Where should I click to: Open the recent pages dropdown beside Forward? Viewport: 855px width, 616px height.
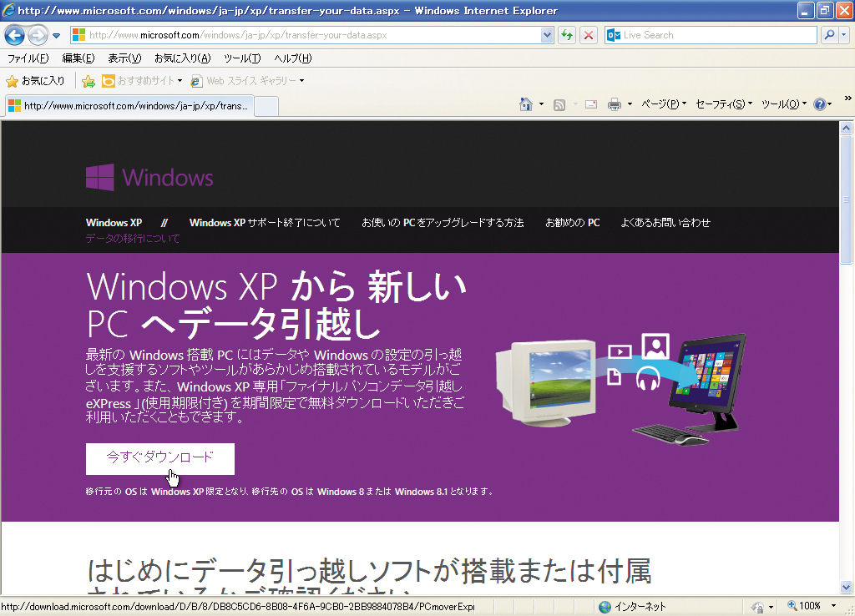(x=56, y=36)
